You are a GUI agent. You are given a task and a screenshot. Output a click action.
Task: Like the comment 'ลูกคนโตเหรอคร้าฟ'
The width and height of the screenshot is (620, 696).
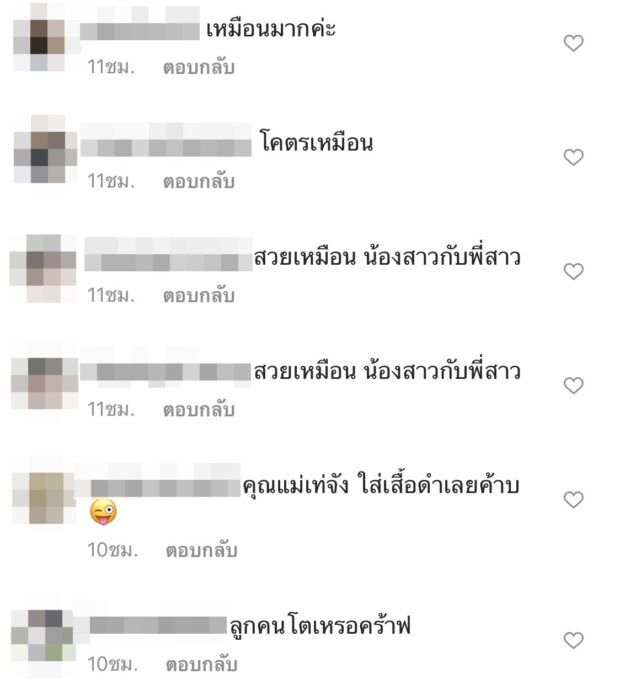[573, 640]
